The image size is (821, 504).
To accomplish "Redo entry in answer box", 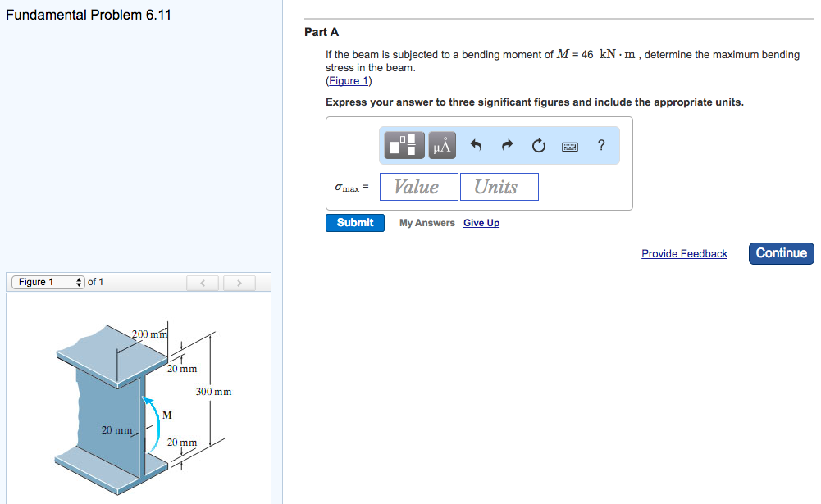I will [507, 145].
